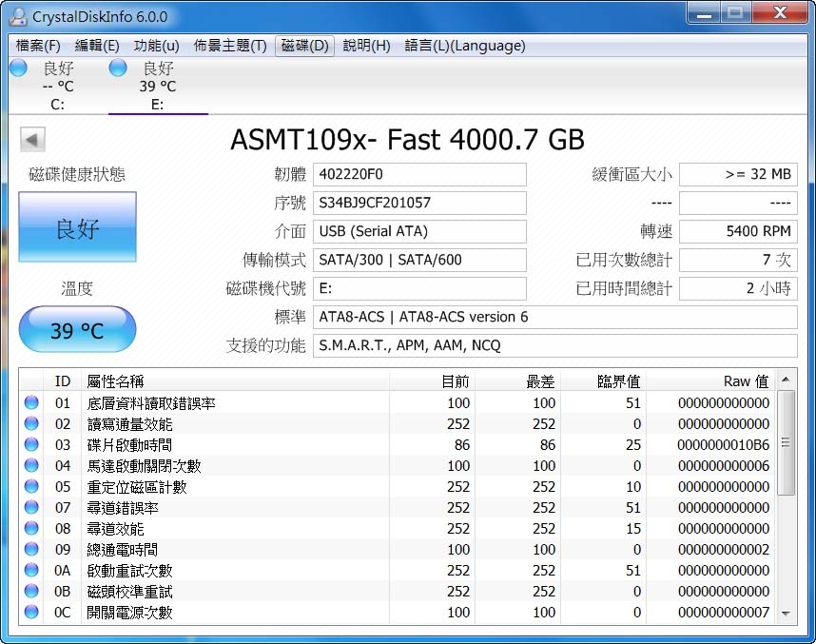Click the serial number field S34BJ9CF201057
Screen dimensions: 816x644
[x=419, y=203]
